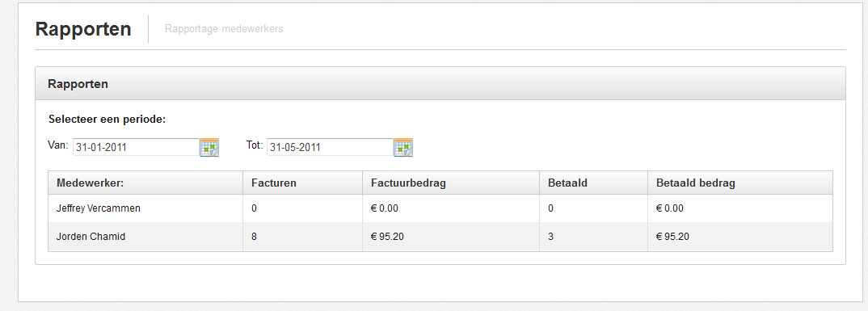This screenshot has height=311, width=868.
Task: Click the Tot date field 31-05-2011
Action: click(x=330, y=147)
